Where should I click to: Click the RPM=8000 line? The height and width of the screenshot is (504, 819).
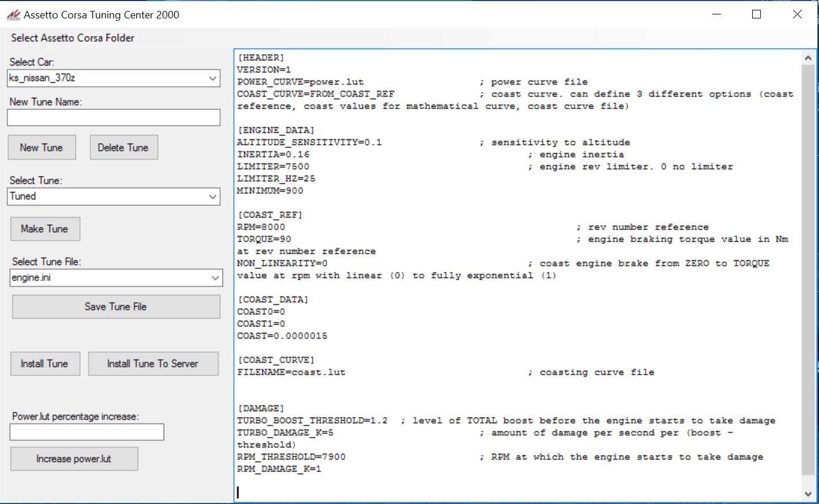click(x=261, y=227)
